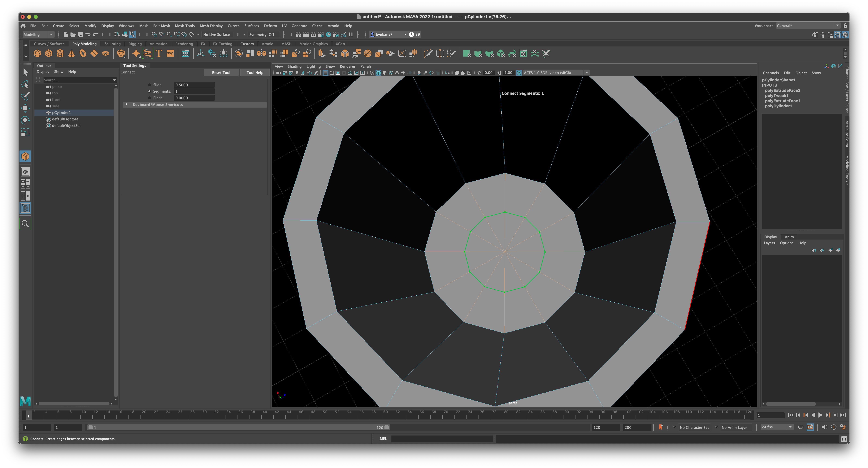Click the Bevel cube shelf icon
Screen dimensions: 868x468
[345, 54]
